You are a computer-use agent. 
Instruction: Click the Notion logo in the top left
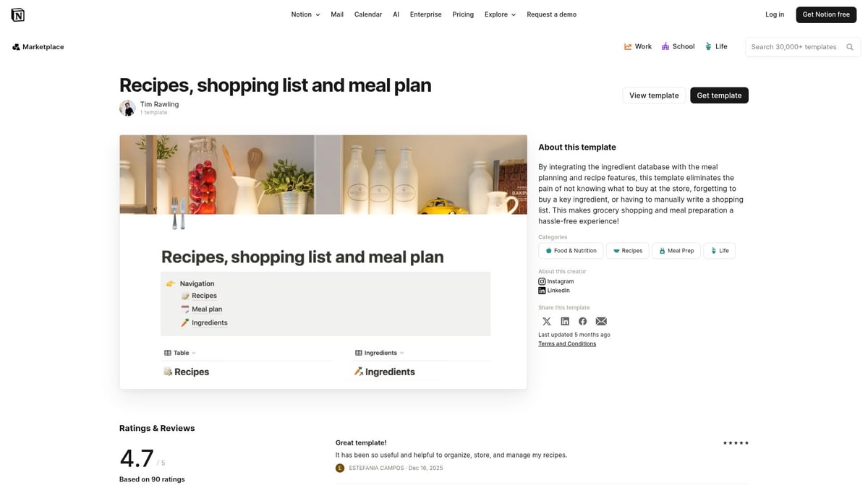(18, 14)
